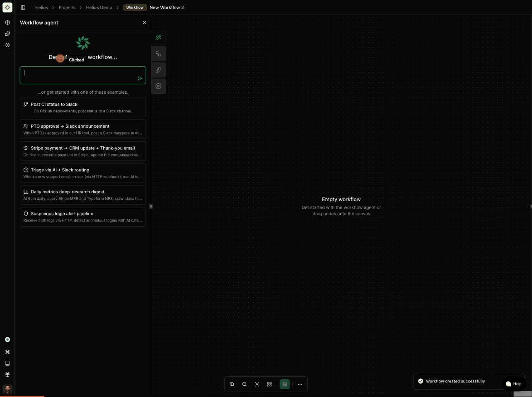Open the nodes panel icon
Screen dimensions: 532x397
pos(158,54)
